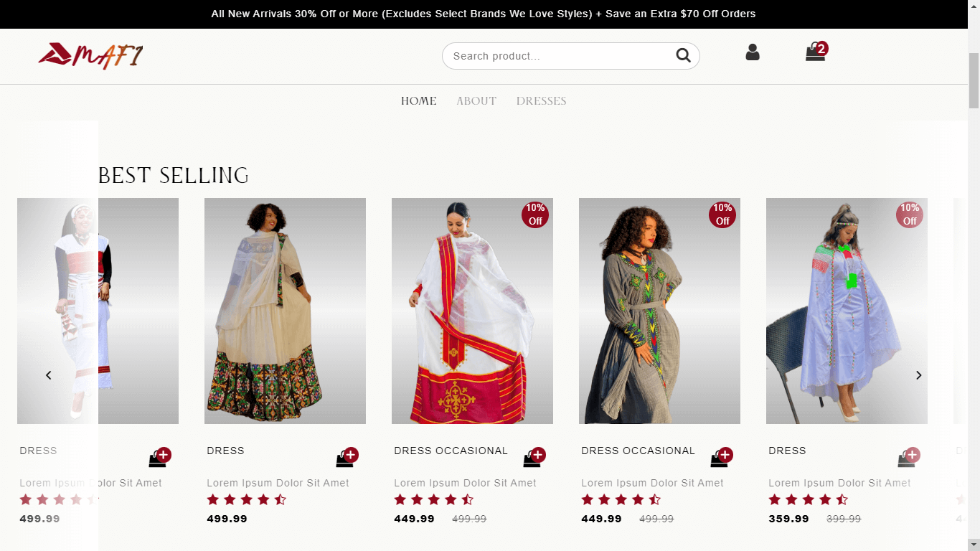Open the shopping cart with 2 items
This screenshot has height=551, width=980.
click(x=815, y=52)
